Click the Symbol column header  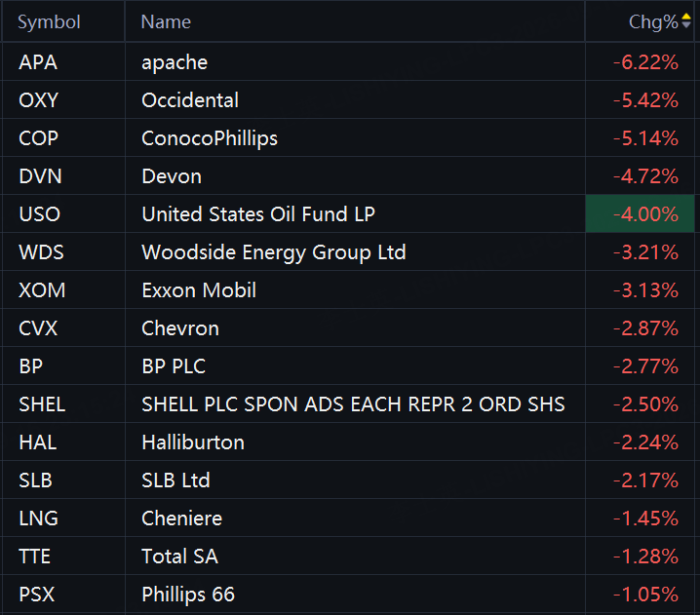pos(49,21)
